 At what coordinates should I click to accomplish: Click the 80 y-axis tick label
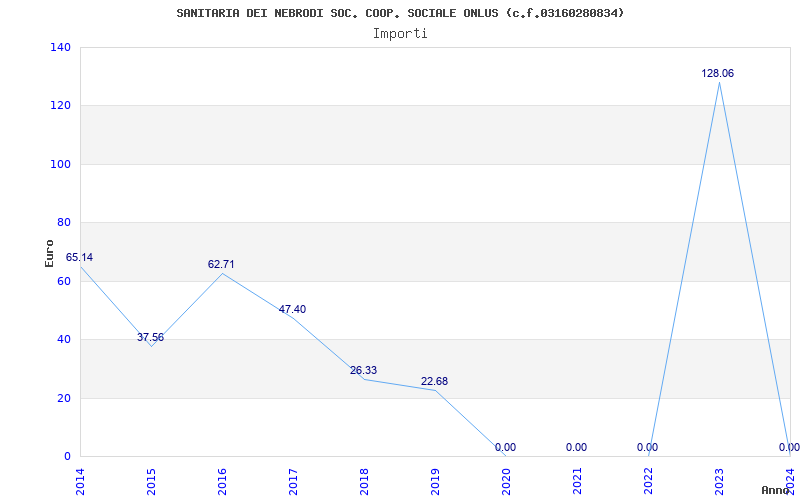click(x=64, y=222)
